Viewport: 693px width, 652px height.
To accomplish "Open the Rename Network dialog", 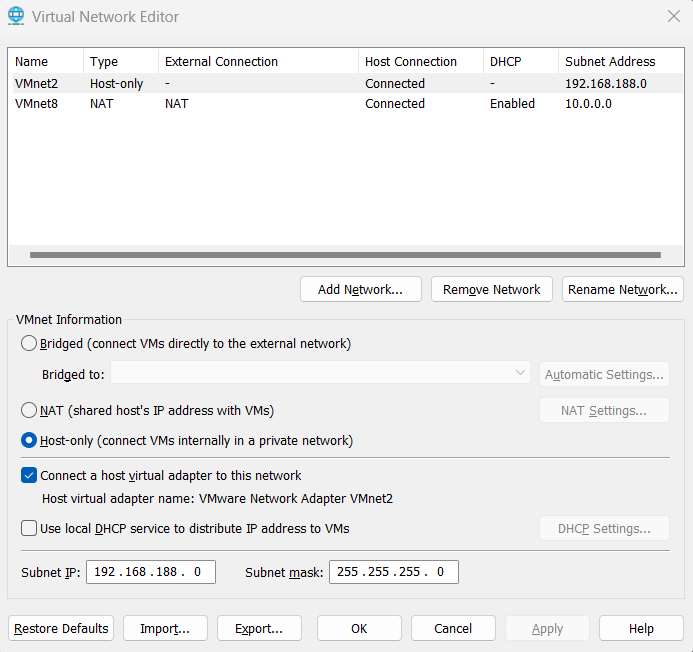I will [622, 290].
